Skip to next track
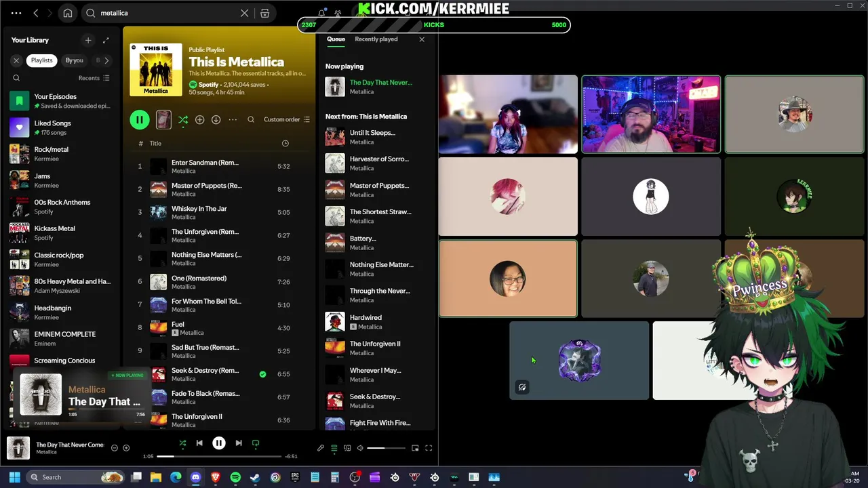 coord(239,443)
